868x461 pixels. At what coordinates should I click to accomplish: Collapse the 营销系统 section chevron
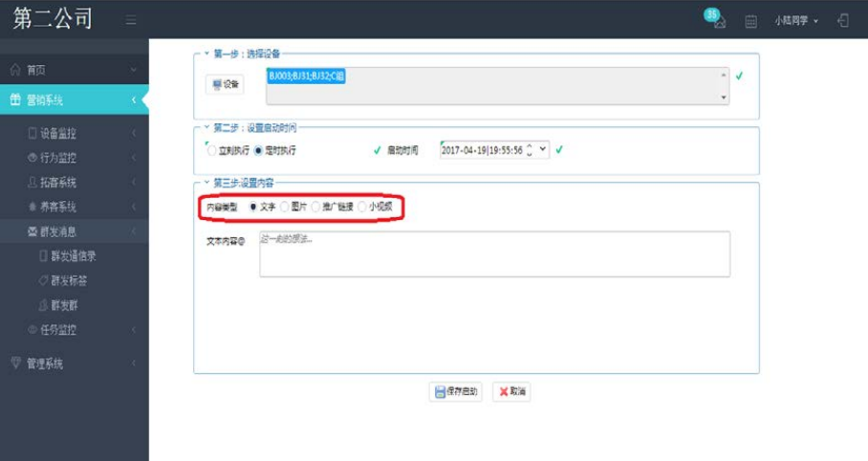(134, 99)
